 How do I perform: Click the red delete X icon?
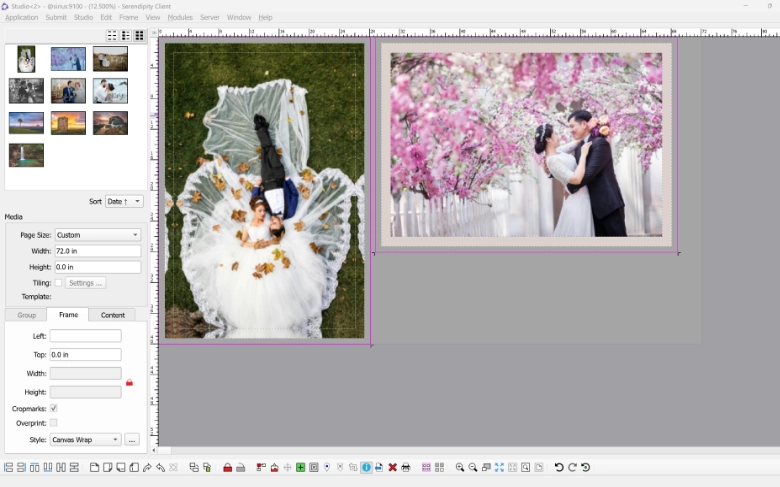392,468
